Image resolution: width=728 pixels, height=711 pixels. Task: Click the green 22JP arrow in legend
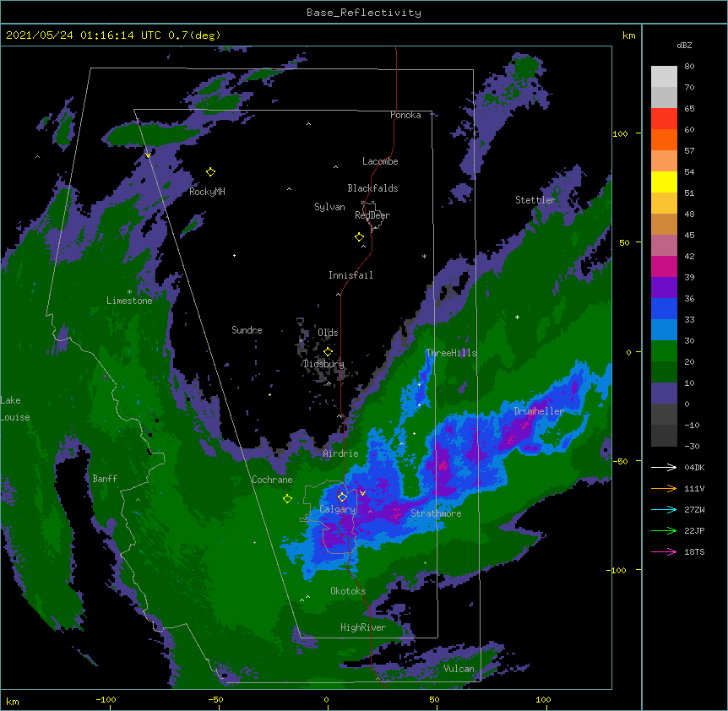tap(664, 530)
